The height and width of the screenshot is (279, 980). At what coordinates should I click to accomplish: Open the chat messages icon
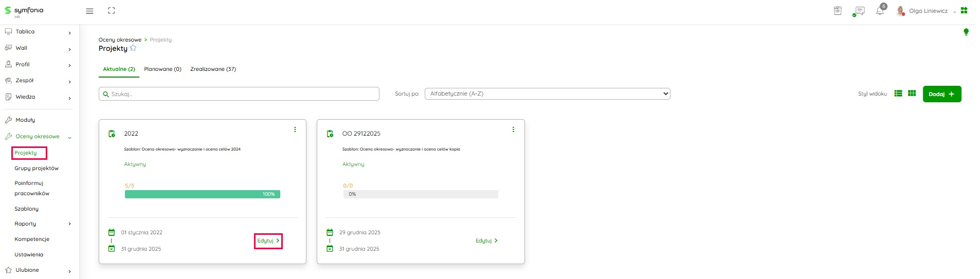859,11
